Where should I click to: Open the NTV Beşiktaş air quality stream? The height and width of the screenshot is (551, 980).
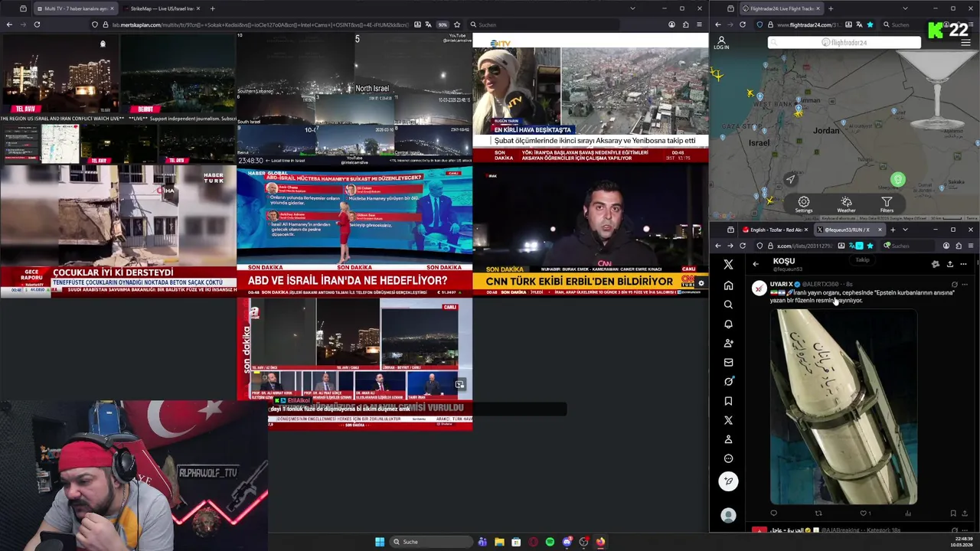pos(590,98)
